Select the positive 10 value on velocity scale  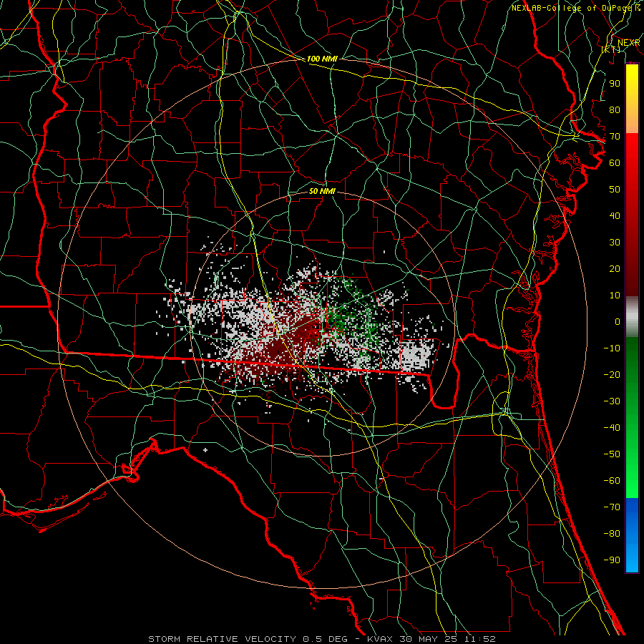(615, 296)
